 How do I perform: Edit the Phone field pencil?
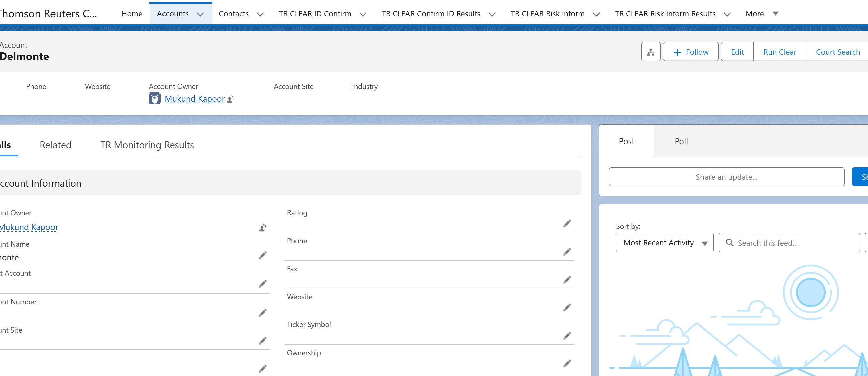(567, 252)
